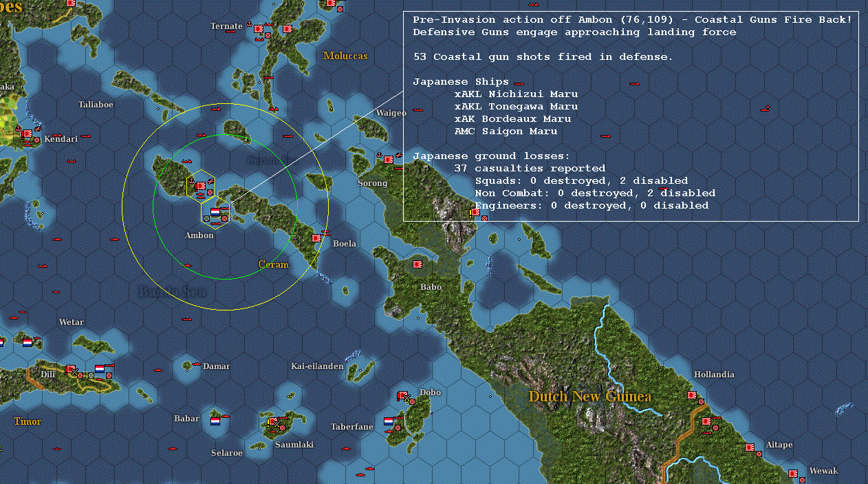868x484 pixels.
Task: Click the Aitape base label
Action: 779,445
